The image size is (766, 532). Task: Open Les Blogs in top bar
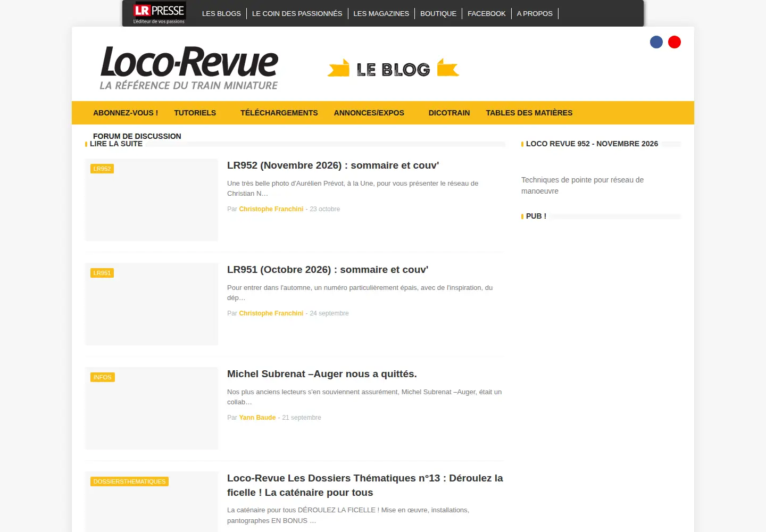(x=221, y=13)
